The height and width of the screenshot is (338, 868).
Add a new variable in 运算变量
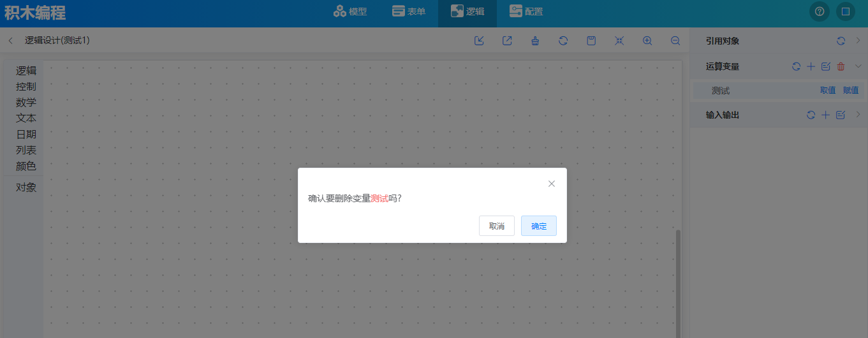pyautogui.click(x=811, y=66)
